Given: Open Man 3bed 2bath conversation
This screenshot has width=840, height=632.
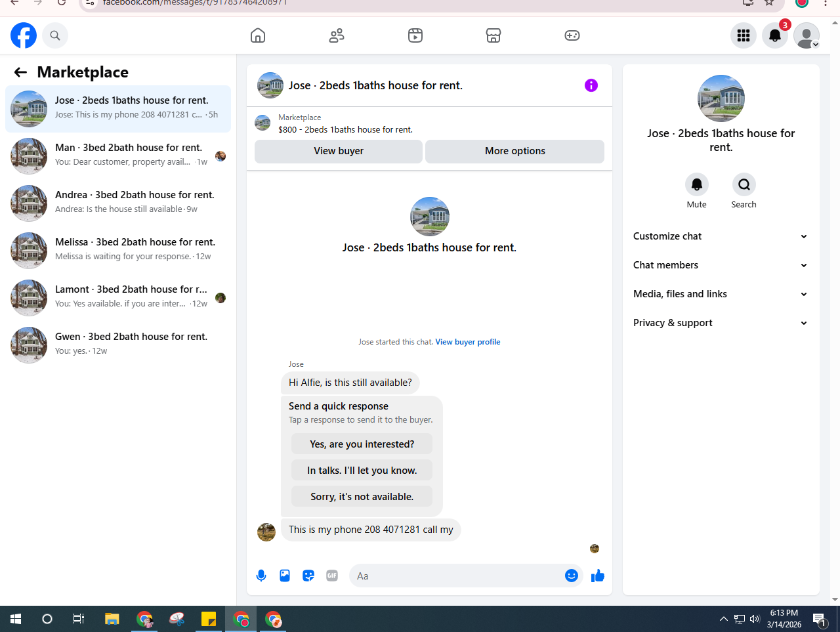Looking at the screenshot, I should coord(118,156).
